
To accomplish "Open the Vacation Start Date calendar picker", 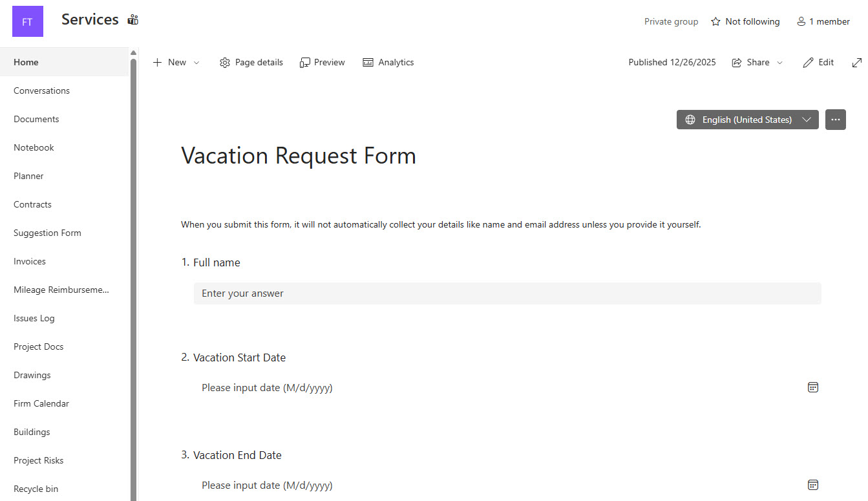I will point(813,387).
